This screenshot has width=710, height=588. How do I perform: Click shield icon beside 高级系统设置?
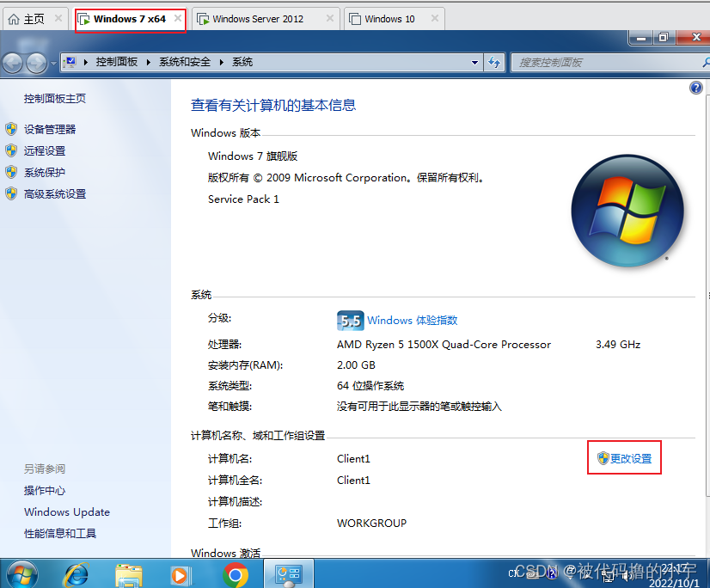coord(11,194)
